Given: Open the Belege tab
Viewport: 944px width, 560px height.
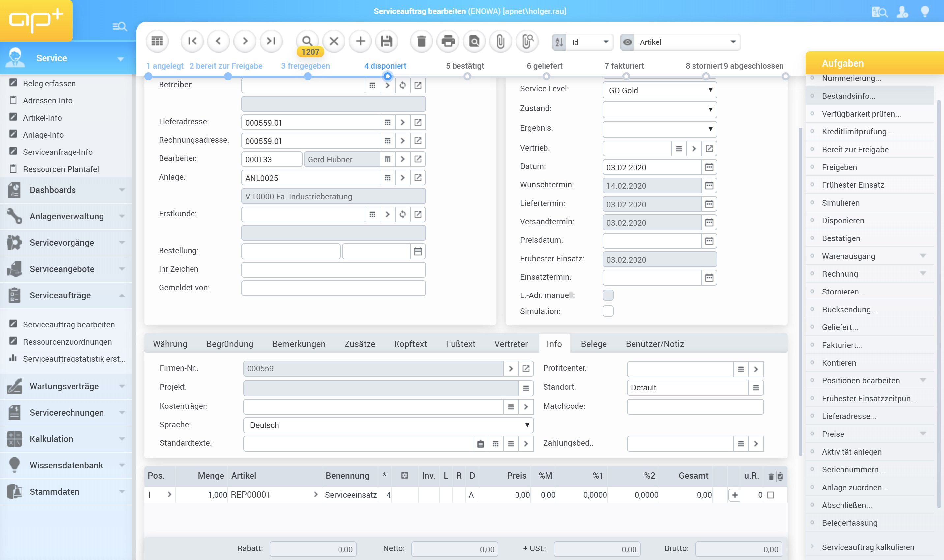Looking at the screenshot, I should pos(594,344).
